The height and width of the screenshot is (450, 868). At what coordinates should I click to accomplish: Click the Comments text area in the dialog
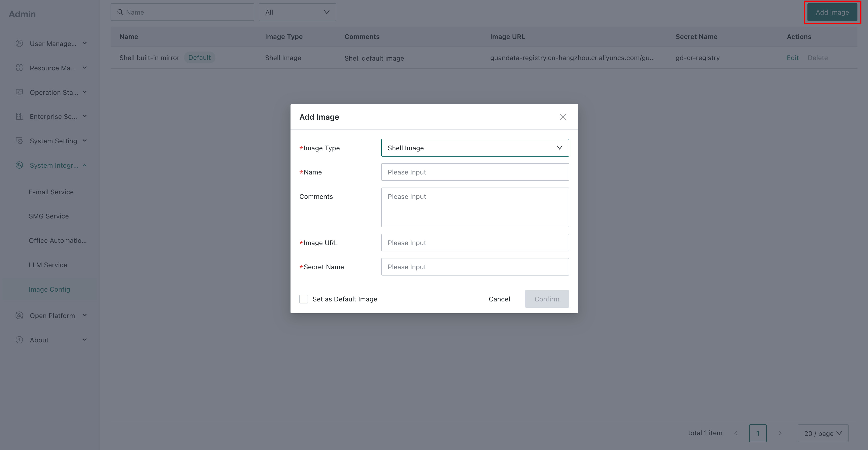tap(475, 207)
